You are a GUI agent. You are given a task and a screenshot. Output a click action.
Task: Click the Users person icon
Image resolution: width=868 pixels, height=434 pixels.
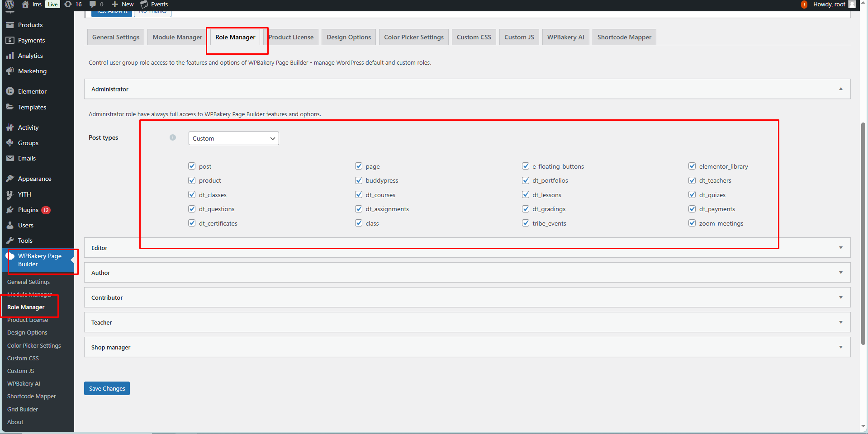point(10,225)
